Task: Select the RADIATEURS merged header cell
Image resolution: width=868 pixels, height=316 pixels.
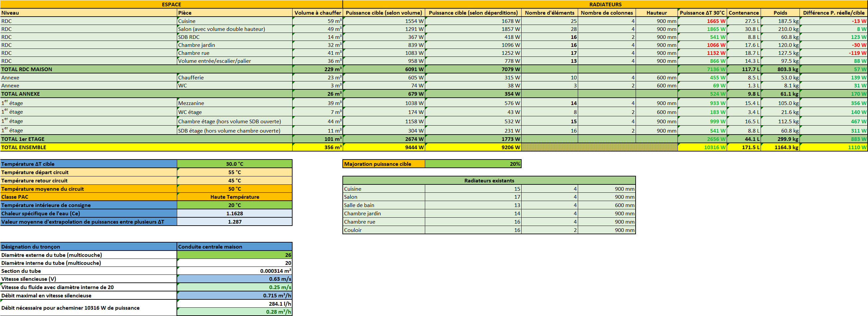Action: tap(605, 4)
